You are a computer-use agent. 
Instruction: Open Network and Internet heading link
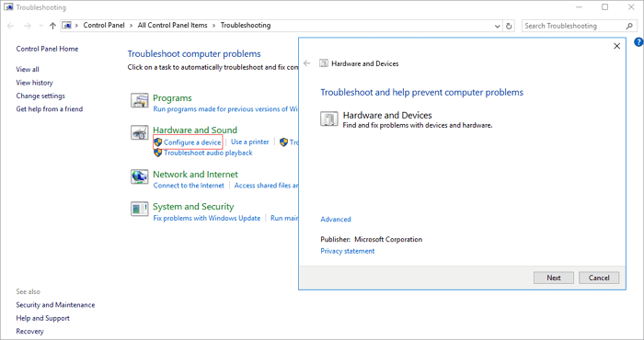pyautogui.click(x=195, y=175)
